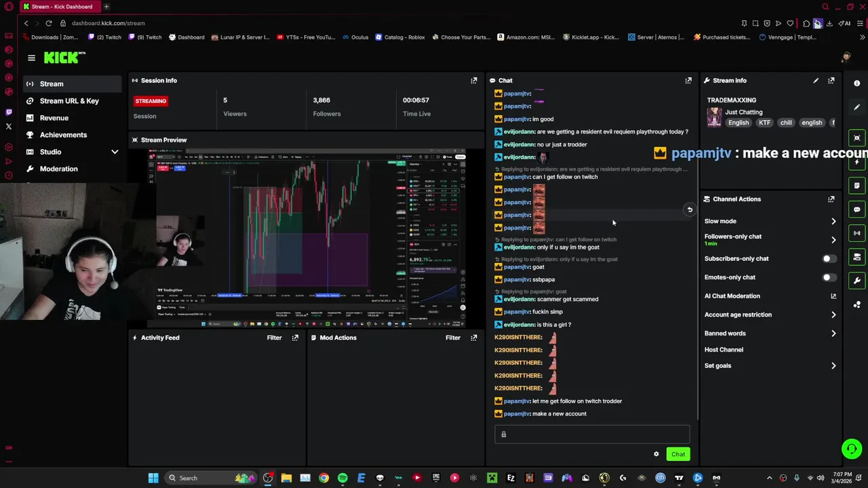The image size is (868, 488).
Task: Click the English tag chip
Action: 738,123
